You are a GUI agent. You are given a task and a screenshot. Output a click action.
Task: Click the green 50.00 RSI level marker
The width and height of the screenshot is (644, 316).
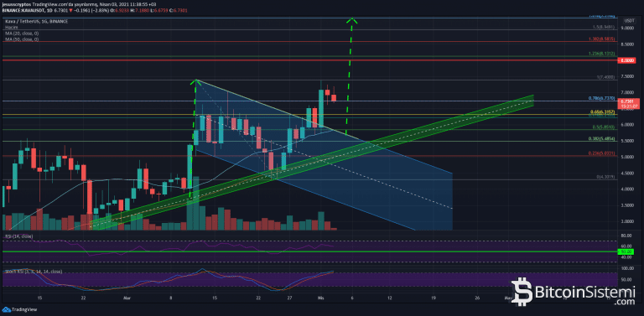point(626,251)
